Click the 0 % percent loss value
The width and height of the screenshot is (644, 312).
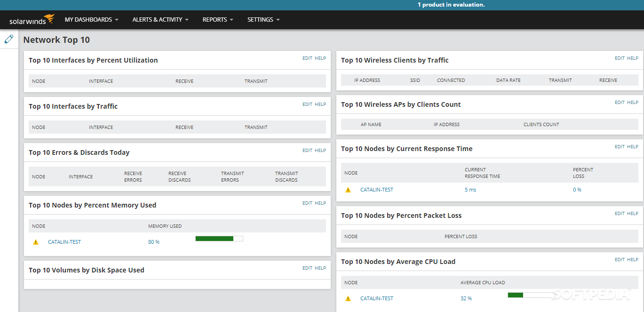point(577,190)
